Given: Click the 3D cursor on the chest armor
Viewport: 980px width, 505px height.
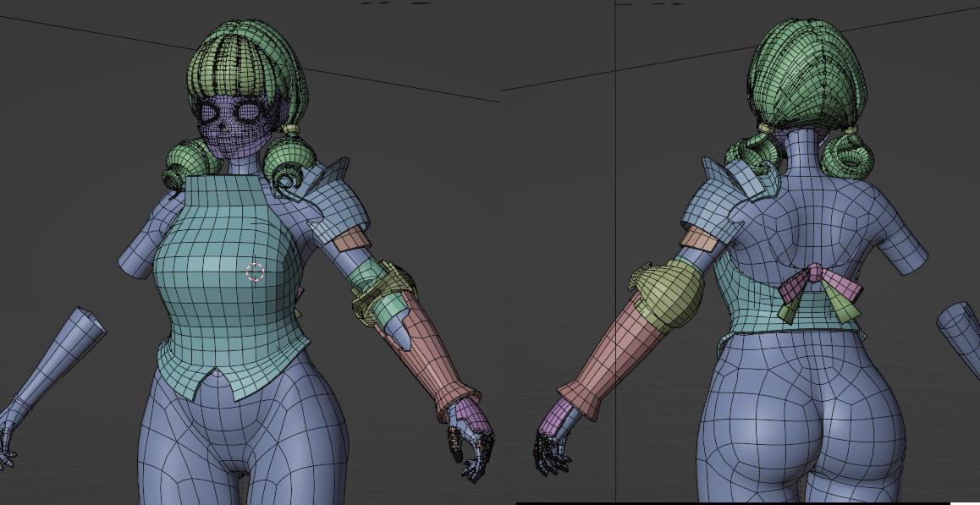Looking at the screenshot, I should [x=255, y=272].
